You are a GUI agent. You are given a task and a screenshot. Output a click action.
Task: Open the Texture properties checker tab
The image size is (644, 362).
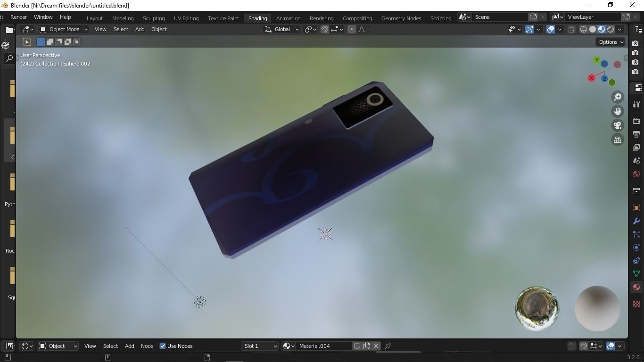click(x=636, y=304)
